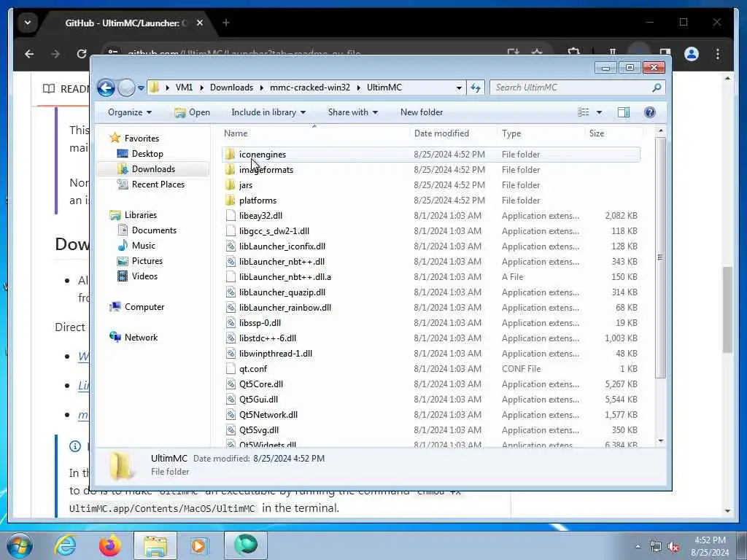Viewport: 747px width, 560px height.
Task: Open the address bar history dropdown
Action: click(459, 88)
